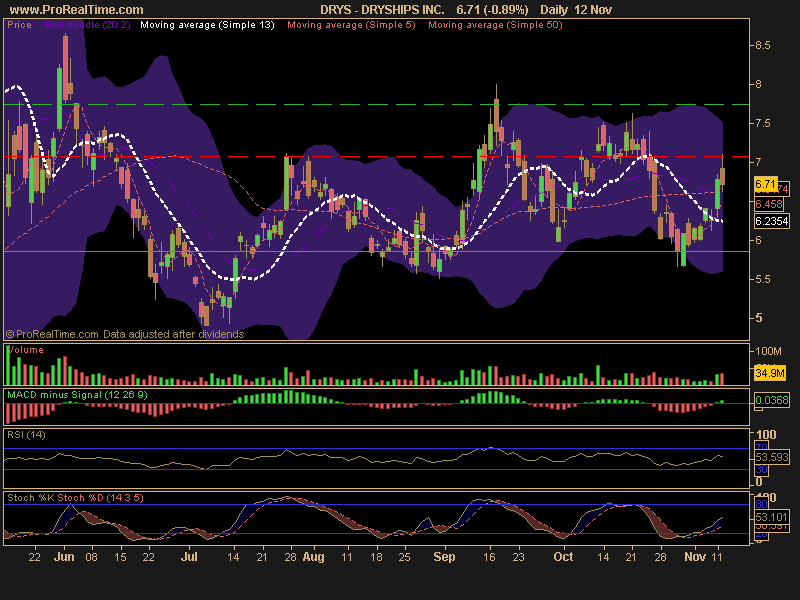Click the Daily 12 Nov label
The height and width of the screenshot is (600, 800).
click(576, 10)
